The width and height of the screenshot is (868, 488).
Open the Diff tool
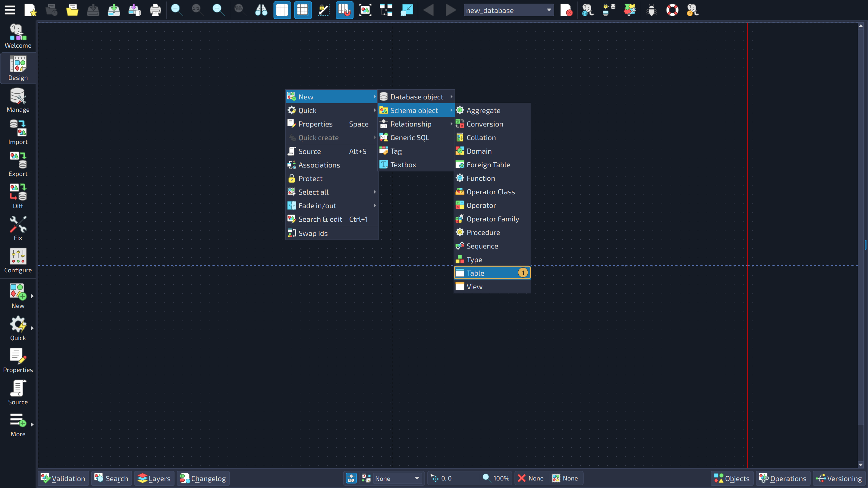click(18, 196)
